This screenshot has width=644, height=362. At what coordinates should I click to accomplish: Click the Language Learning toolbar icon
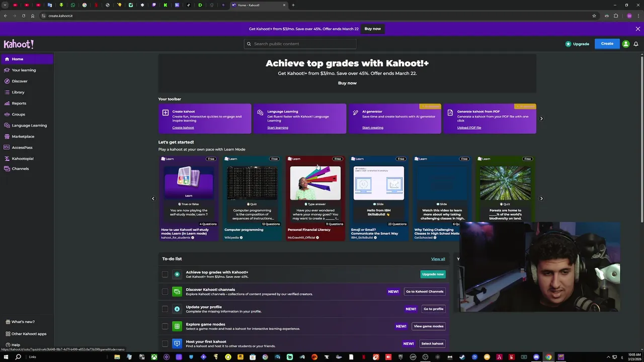click(260, 113)
